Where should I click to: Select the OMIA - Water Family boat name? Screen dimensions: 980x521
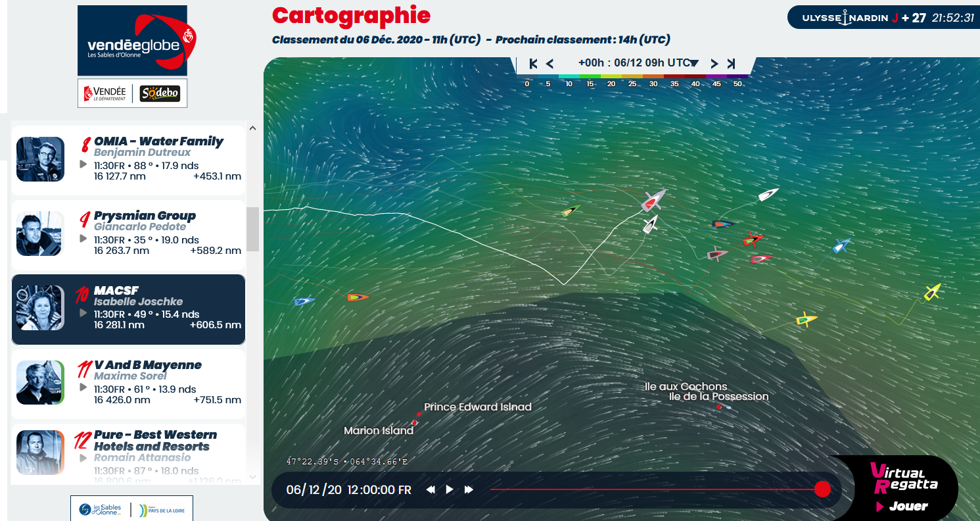(x=158, y=141)
